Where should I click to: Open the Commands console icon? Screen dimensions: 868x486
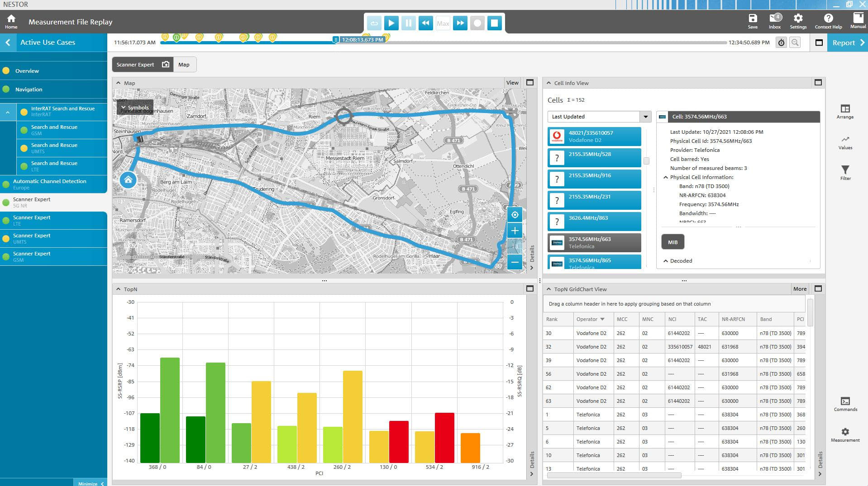coord(845,404)
